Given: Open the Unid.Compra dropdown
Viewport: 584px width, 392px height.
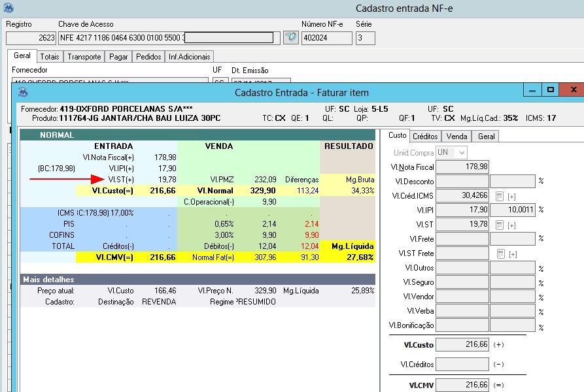Looking at the screenshot, I should pos(462,152).
